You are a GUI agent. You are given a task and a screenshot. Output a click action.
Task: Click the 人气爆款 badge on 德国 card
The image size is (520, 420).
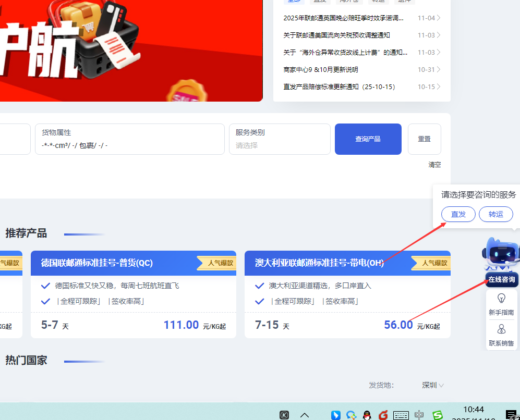point(216,263)
